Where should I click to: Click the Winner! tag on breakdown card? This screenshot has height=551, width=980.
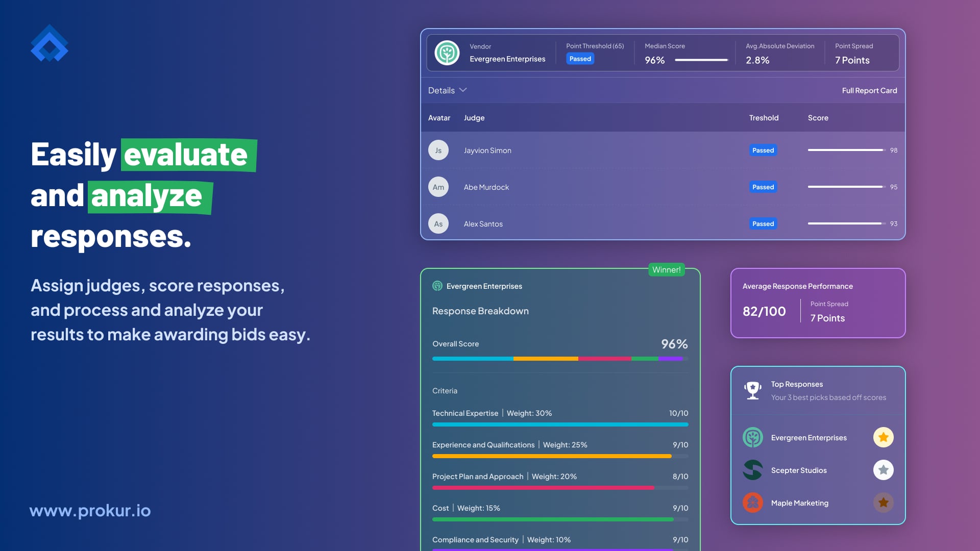click(666, 270)
